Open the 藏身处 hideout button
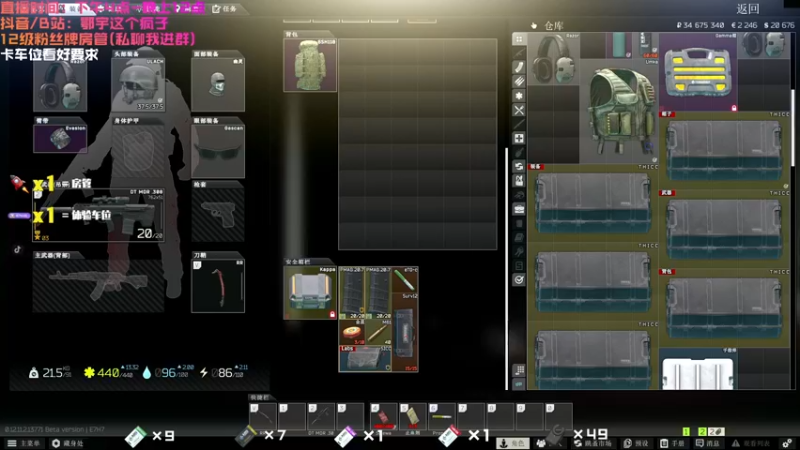Image resolution: width=800 pixels, height=450 pixels. tap(67, 443)
